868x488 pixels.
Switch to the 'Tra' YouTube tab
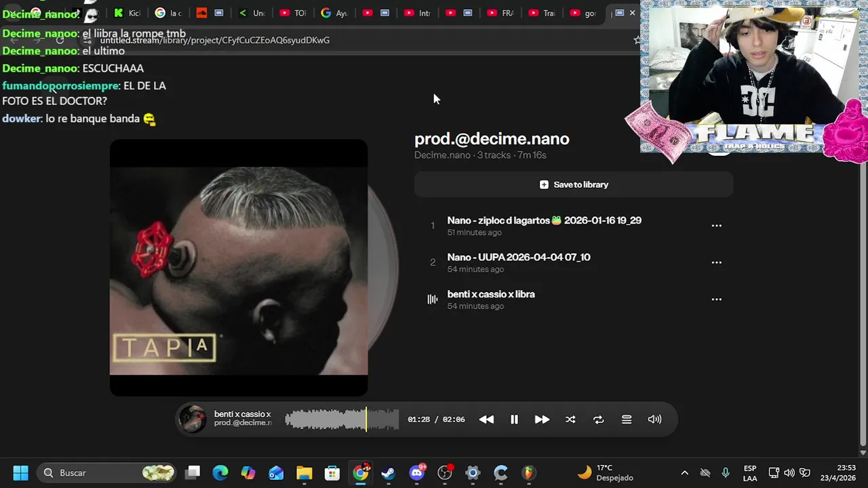540,13
